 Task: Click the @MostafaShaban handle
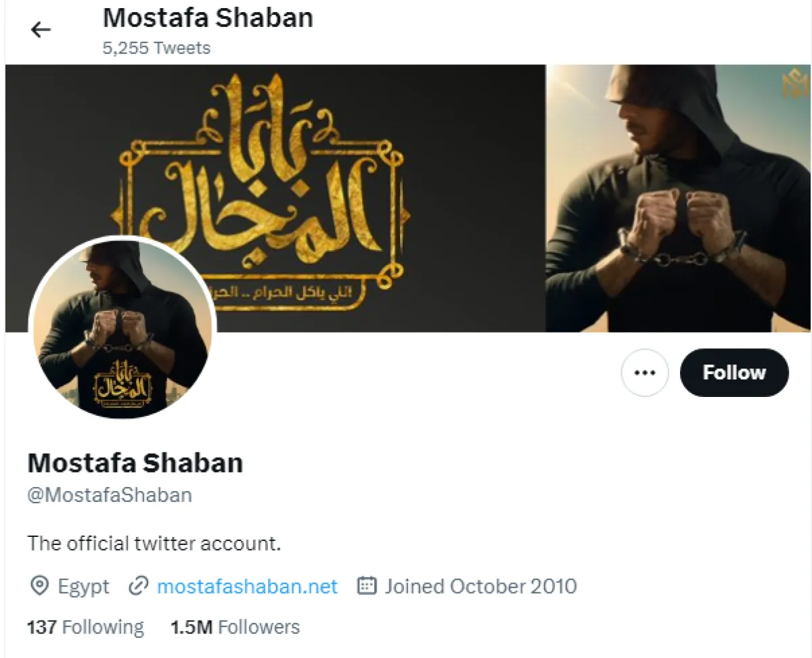pos(110,495)
